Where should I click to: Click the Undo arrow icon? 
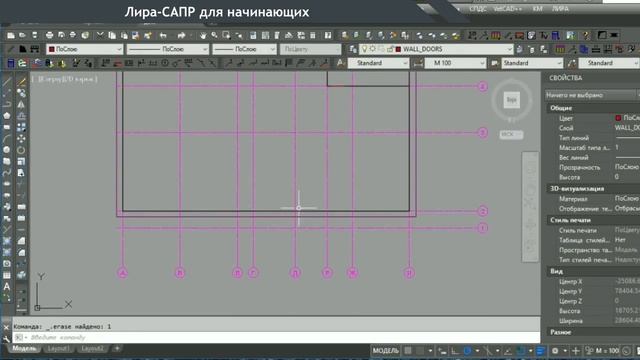coord(163,36)
